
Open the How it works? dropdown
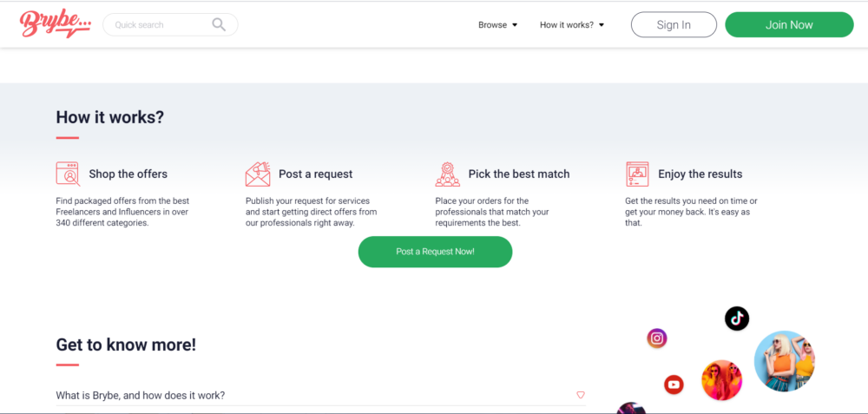click(572, 25)
